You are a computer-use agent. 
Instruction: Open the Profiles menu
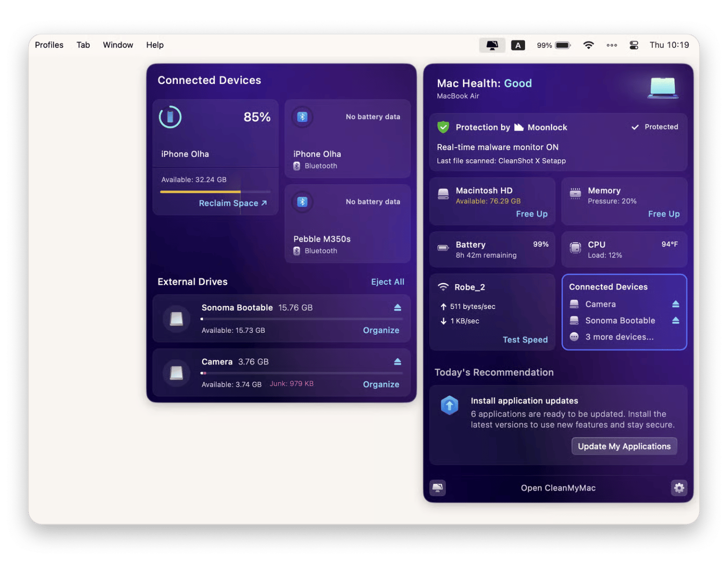tap(49, 45)
